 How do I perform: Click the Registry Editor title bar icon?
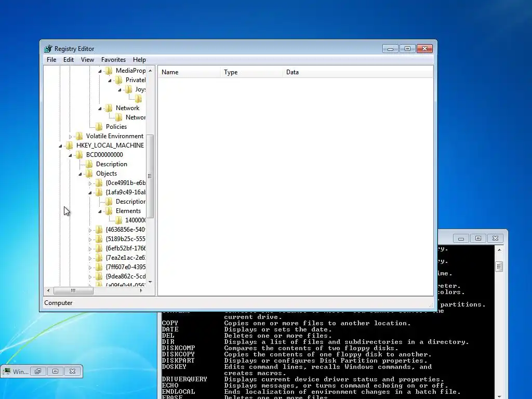tap(48, 48)
